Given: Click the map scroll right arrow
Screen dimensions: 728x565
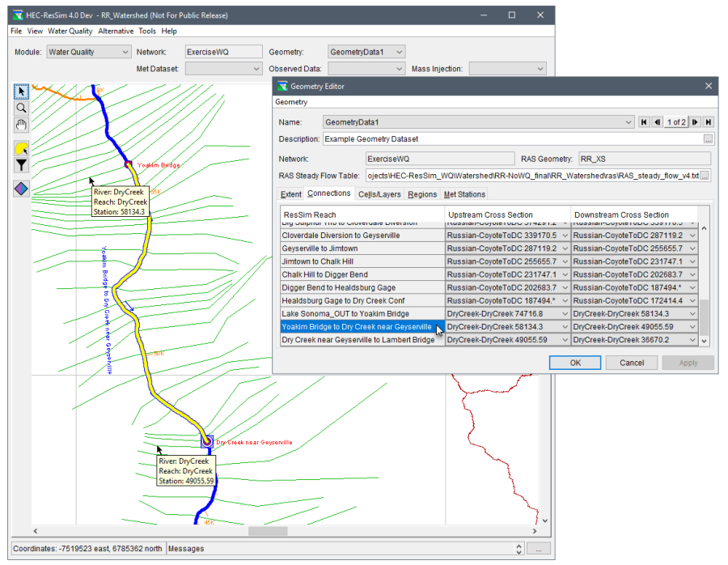Looking at the screenshot, I should (x=535, y=531).
